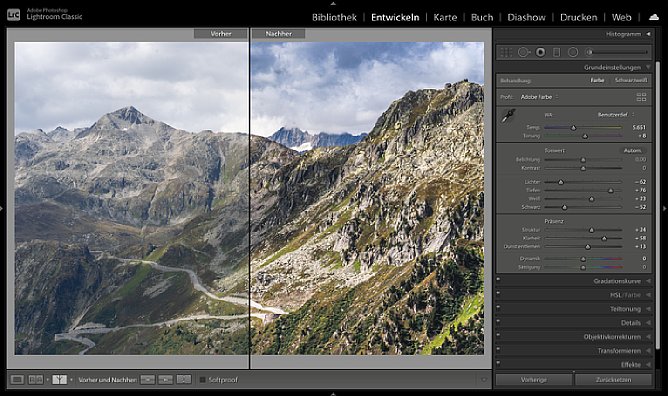Select the red eye correction tool
Image resolution: width=668 pixels, height=396 pixels.
(540, 52)
